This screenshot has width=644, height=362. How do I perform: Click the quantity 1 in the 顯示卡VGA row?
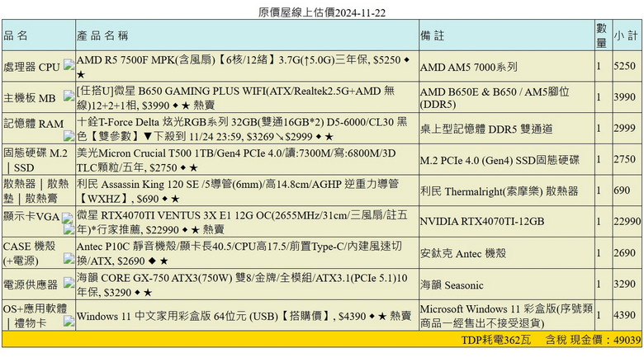[599, 221]
